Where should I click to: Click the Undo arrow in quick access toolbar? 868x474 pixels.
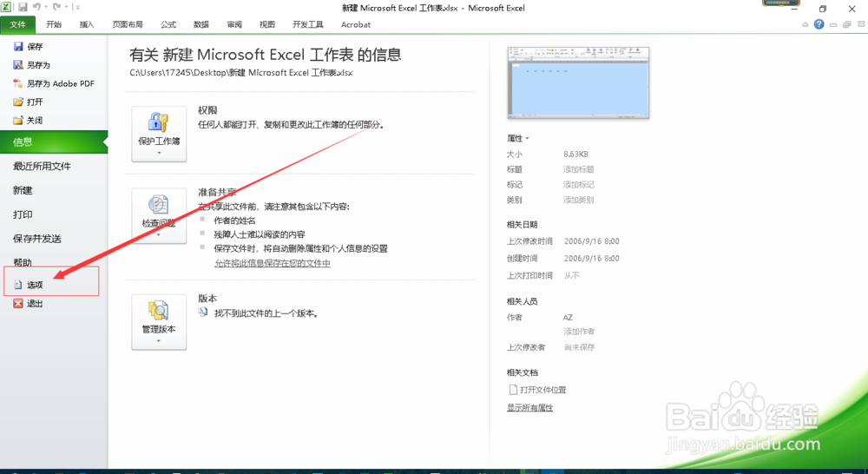tap(36, 7)
